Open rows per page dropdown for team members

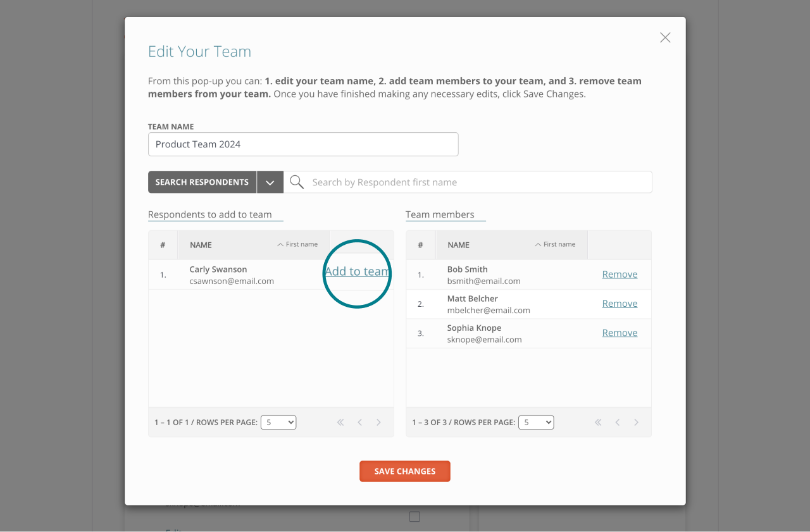536,422
